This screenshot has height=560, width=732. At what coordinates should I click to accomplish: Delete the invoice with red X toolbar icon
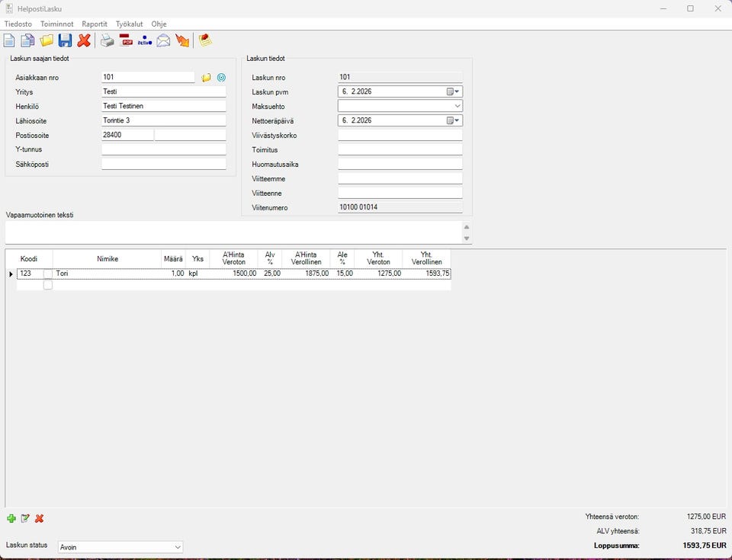pyautogui.click(x=84, y=40)
